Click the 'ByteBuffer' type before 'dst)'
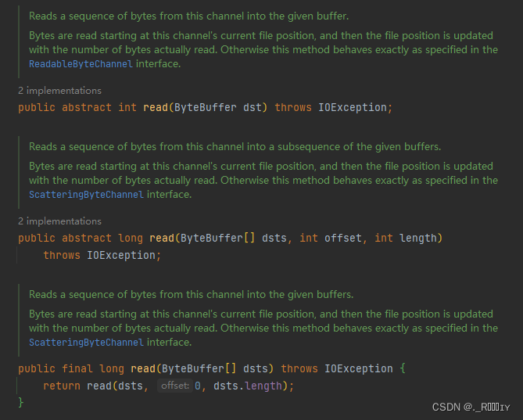The image size is (523, 420). (205, 107)
